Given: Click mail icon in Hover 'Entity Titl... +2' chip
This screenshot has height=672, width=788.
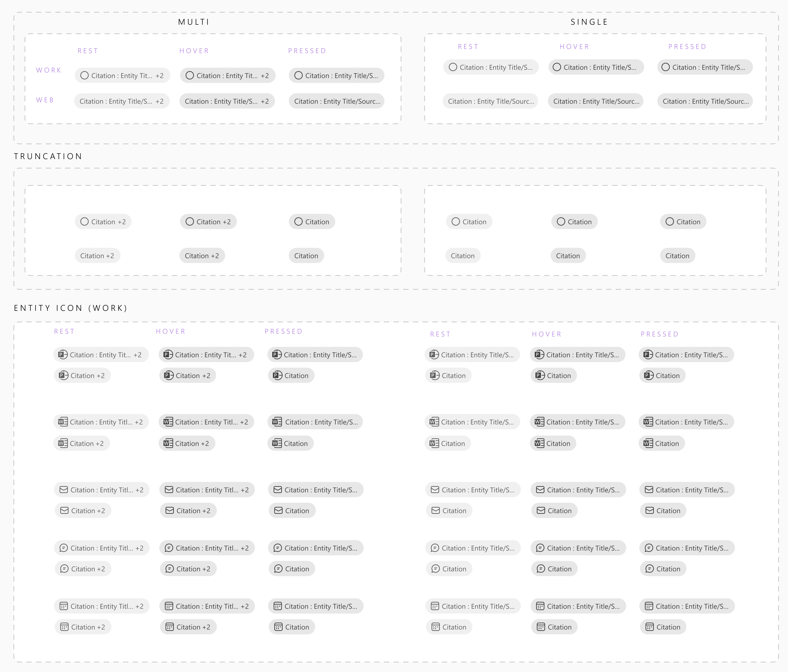Looking at the screenshot, I should pyautogui.click(x=169, y=490).
